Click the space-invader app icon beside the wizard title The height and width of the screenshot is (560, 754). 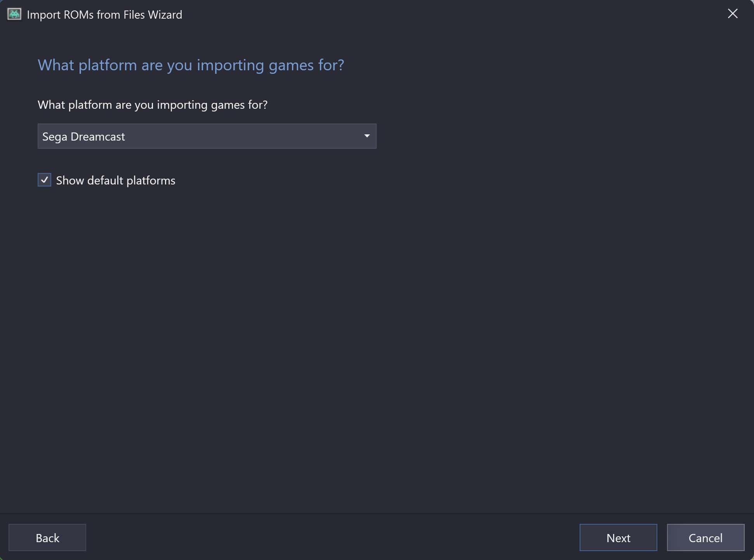click(x=14, y=14)
